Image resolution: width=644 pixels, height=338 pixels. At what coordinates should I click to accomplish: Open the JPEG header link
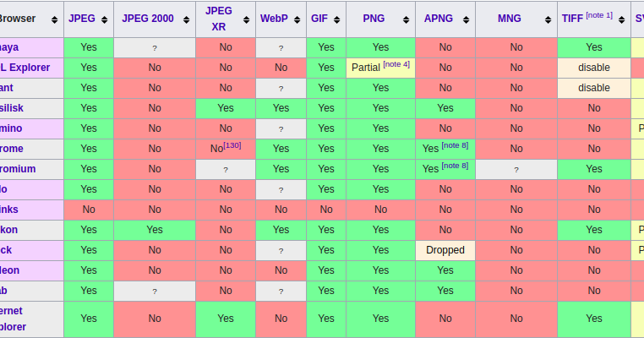click(x=82, y=19)
